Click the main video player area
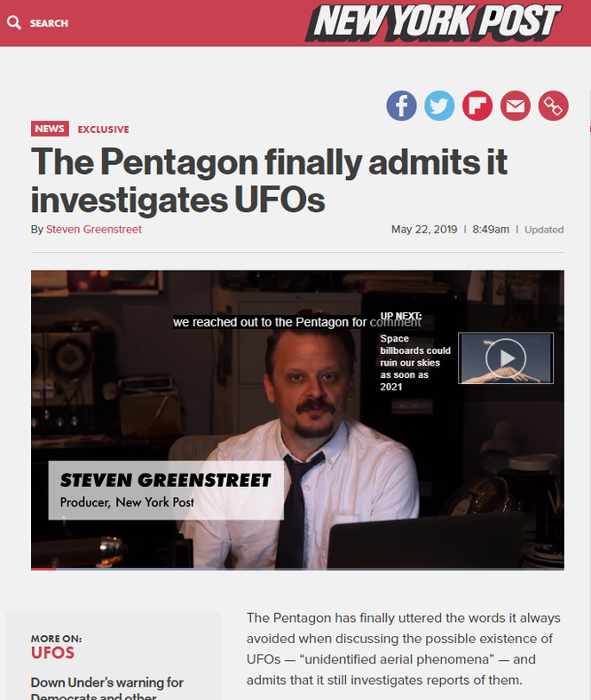Image resolution: width=591 pixels, height=700 pixels. point(297,420)
